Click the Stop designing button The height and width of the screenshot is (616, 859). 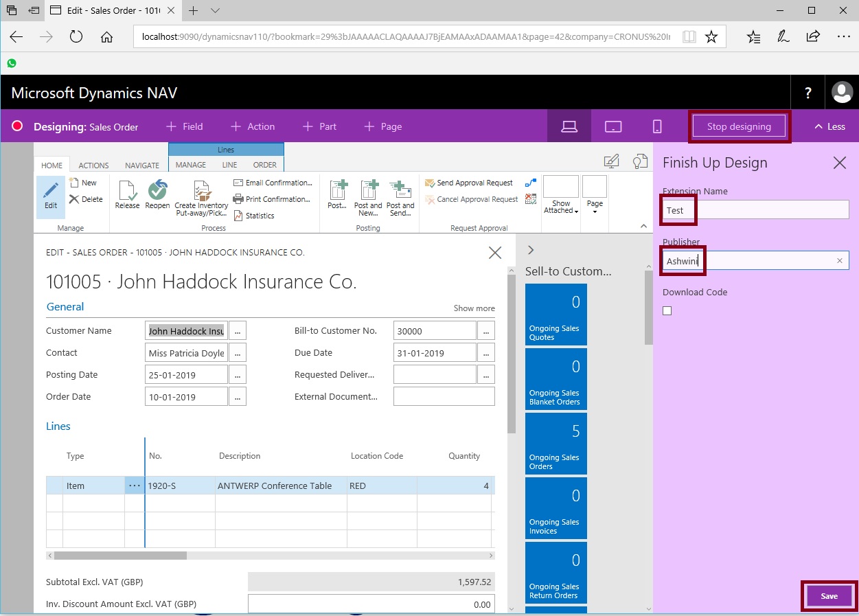point(739,126)
